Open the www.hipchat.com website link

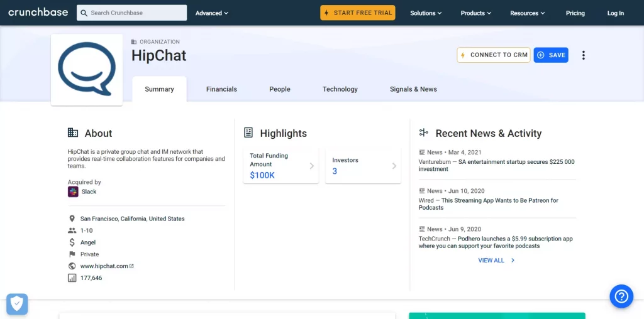coord(104,266)
